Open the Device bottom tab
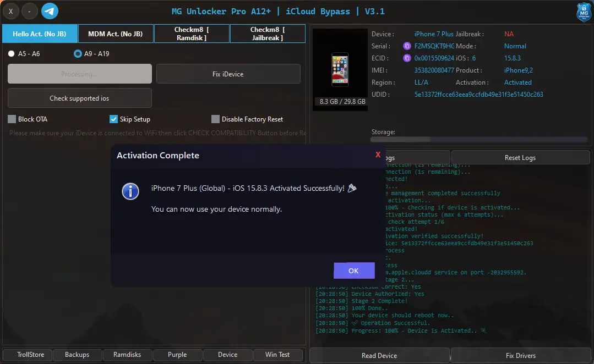This screenshot has width=594, height=364. click(228, 355)
